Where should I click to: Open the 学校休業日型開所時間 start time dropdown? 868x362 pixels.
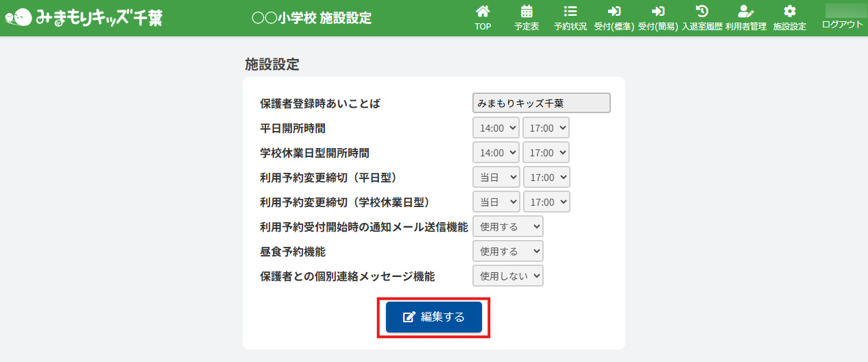point(496,153)
